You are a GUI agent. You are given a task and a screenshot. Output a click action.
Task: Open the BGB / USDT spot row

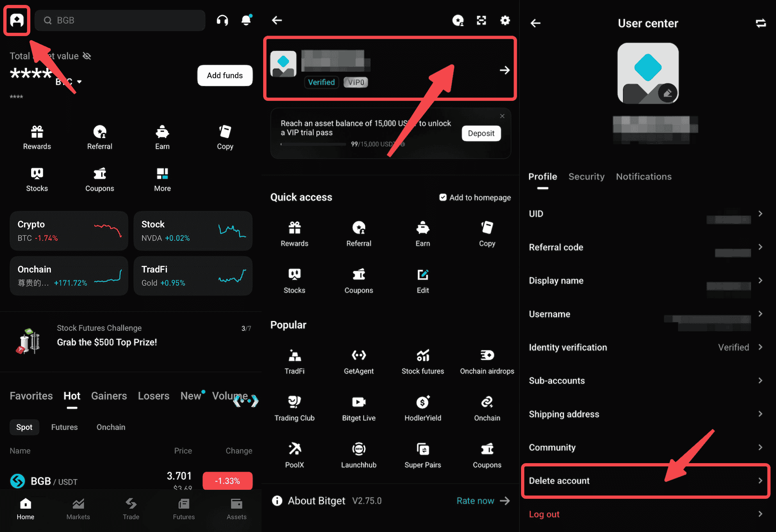point(131,480)
